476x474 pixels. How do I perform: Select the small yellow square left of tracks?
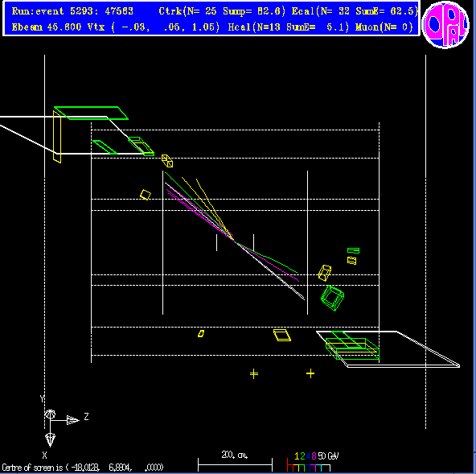146,195
